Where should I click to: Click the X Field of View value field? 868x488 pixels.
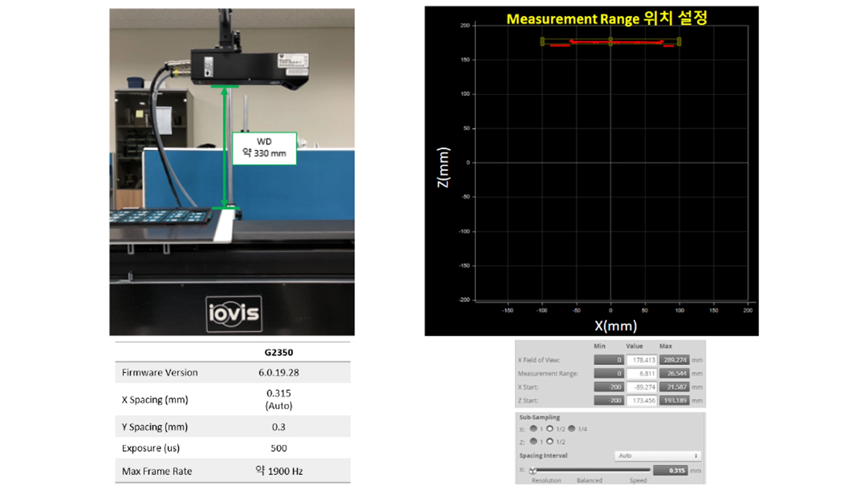pyautogui.click(x=642, y=360)
